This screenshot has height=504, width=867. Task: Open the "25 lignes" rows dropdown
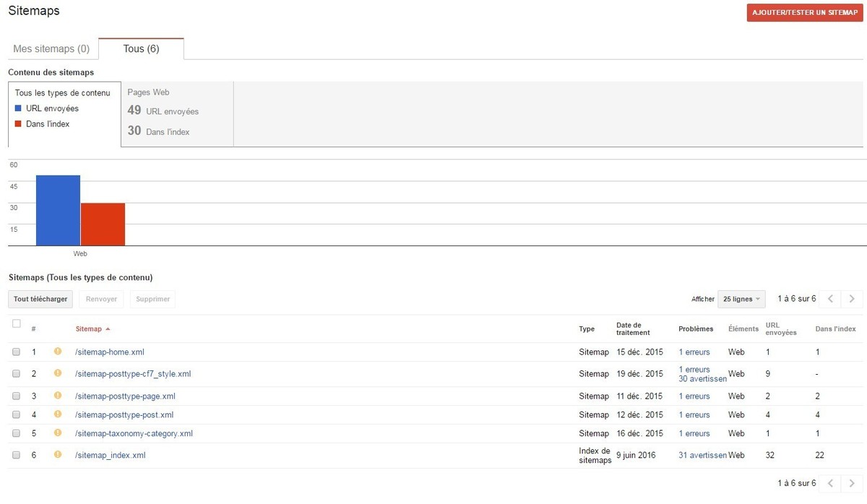click(x=741, y=299)
